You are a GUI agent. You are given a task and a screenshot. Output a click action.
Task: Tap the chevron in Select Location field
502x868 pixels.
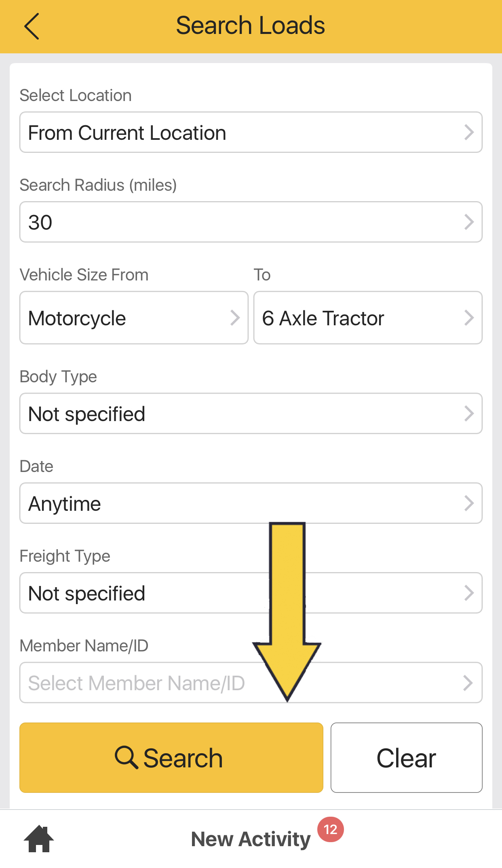coord(469,133)
